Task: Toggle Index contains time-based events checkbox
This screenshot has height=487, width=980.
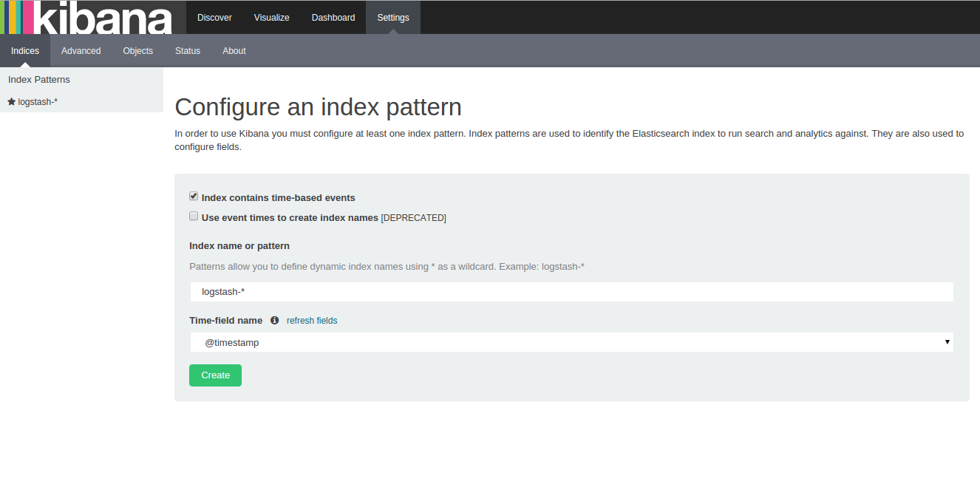Action: pos(194,197)
